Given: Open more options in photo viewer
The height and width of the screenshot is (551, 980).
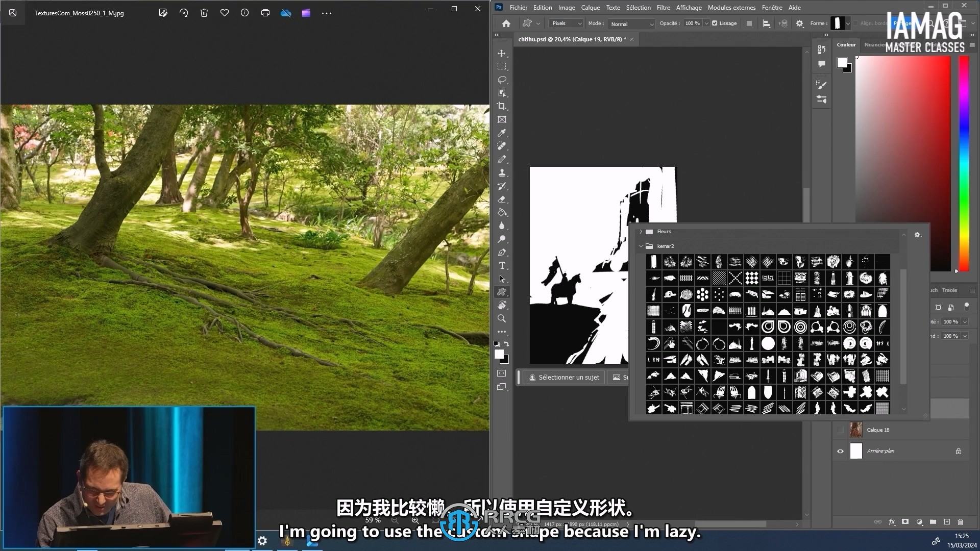Looking at the screenshot, I should [327, 13].
